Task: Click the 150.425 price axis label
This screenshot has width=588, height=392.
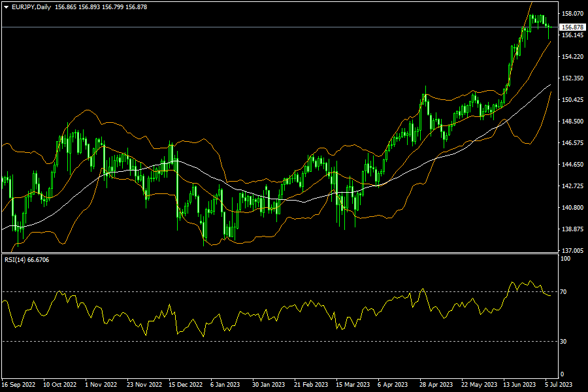Action: pyautogui.click(x=572, y=100)
